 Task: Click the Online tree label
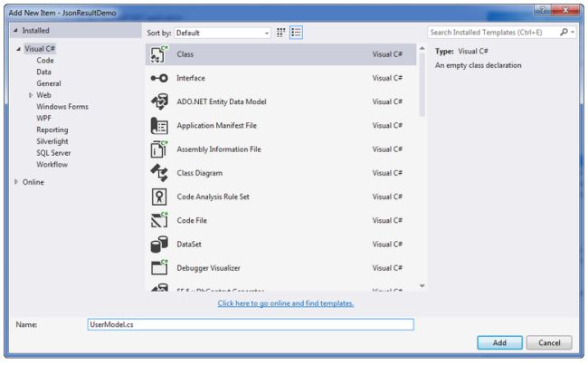pos(33,182)
